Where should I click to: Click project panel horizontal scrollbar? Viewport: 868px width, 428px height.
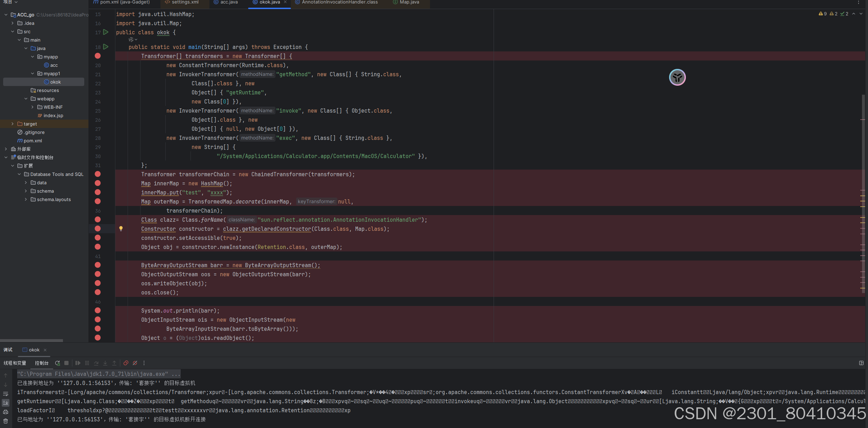(31, 340)
